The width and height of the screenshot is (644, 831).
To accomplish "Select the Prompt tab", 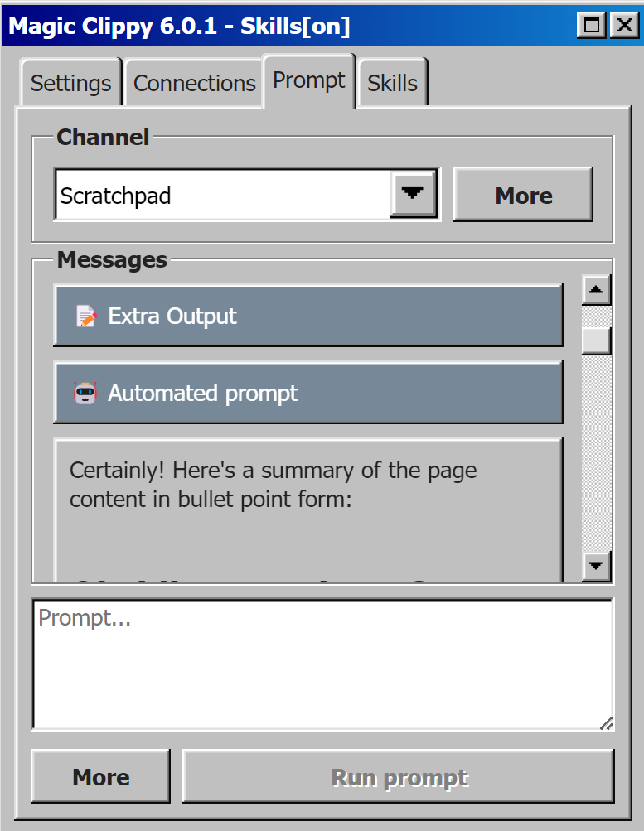I will point(309,81).
